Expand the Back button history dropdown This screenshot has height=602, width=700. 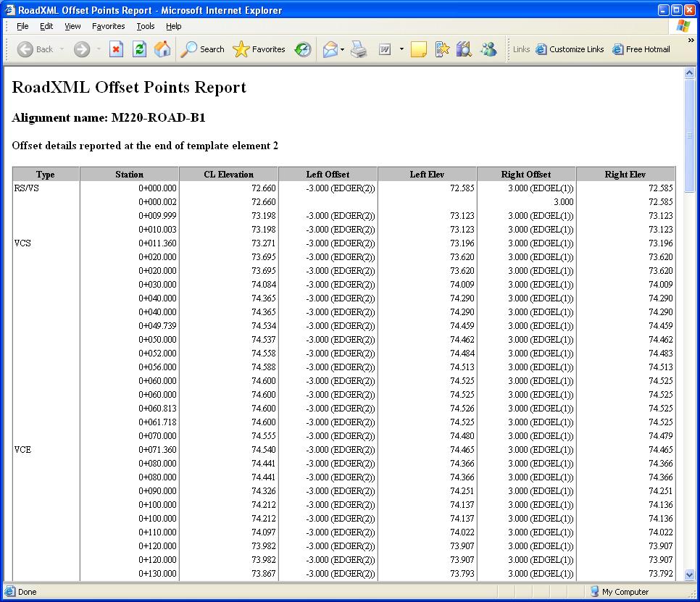click(x=62, y=49)
